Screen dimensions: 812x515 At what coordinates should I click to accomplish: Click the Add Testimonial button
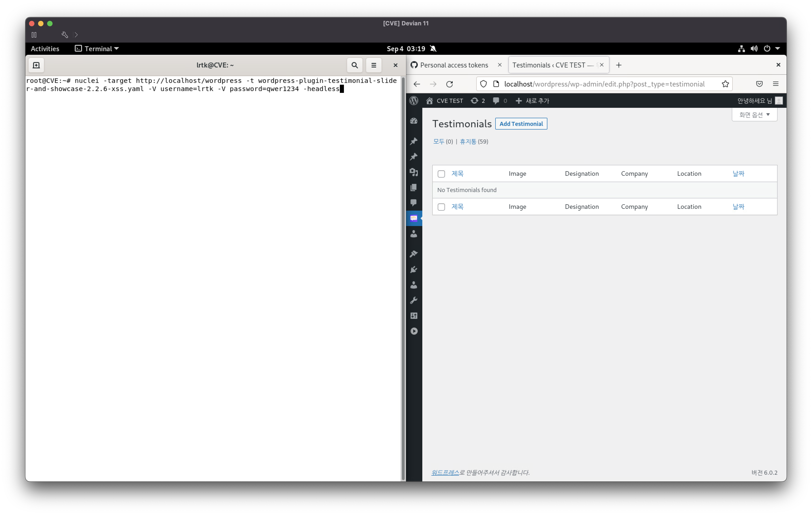(521, 124)
